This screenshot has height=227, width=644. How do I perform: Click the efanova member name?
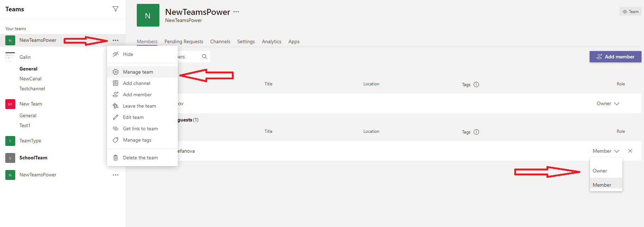click(186, 151)
